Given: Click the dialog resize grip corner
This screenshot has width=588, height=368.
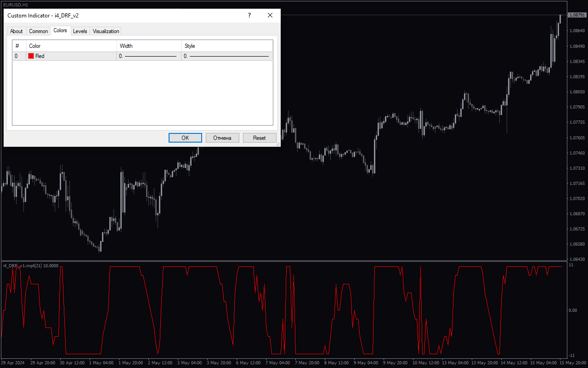Looking at the screenshot, I should click(x=277, y=144).
